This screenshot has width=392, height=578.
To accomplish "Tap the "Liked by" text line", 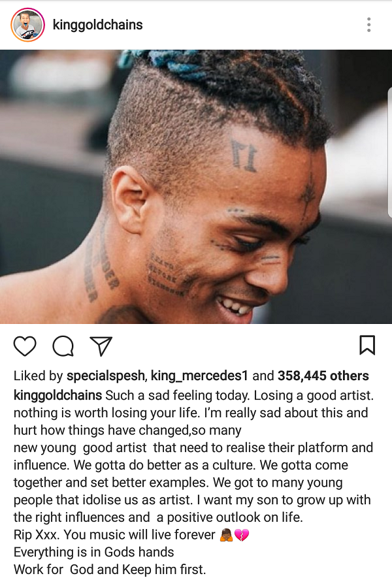I will (x=191, y=376).
